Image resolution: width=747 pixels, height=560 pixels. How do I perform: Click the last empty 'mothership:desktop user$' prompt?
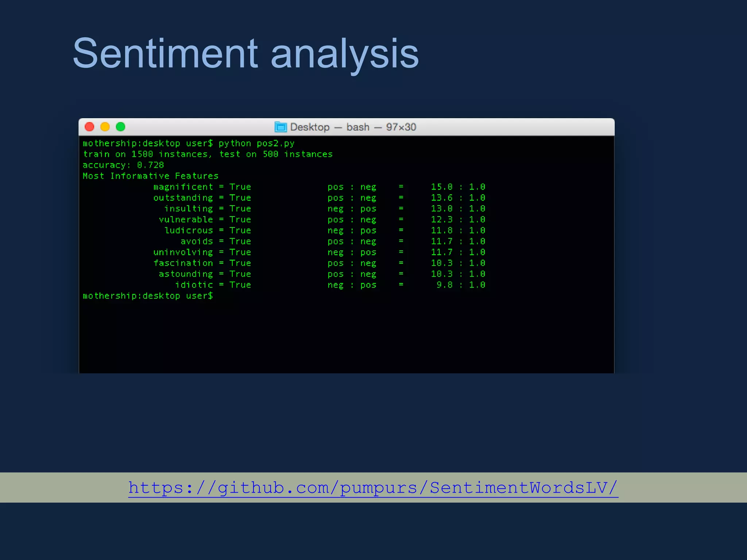pos(148,296)
